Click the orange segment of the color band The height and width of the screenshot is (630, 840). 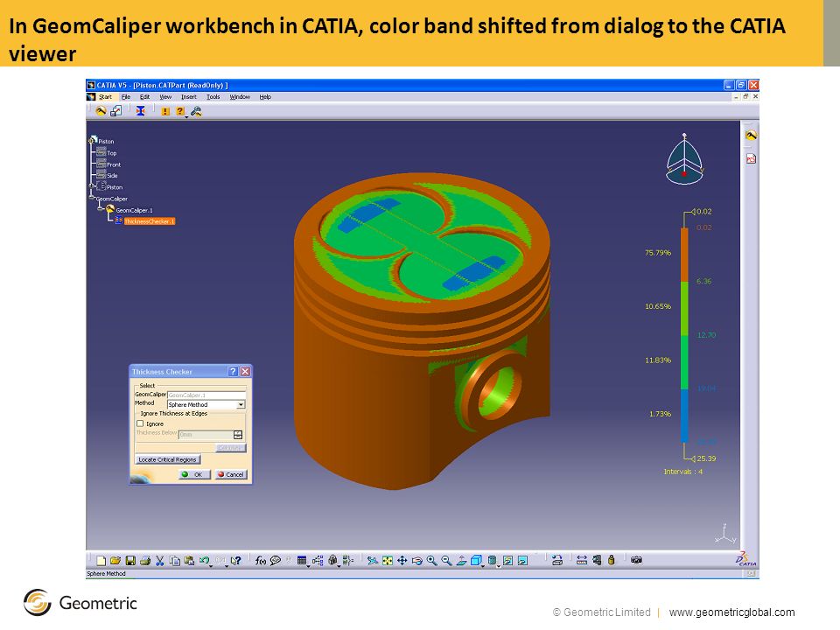[684, 255]
